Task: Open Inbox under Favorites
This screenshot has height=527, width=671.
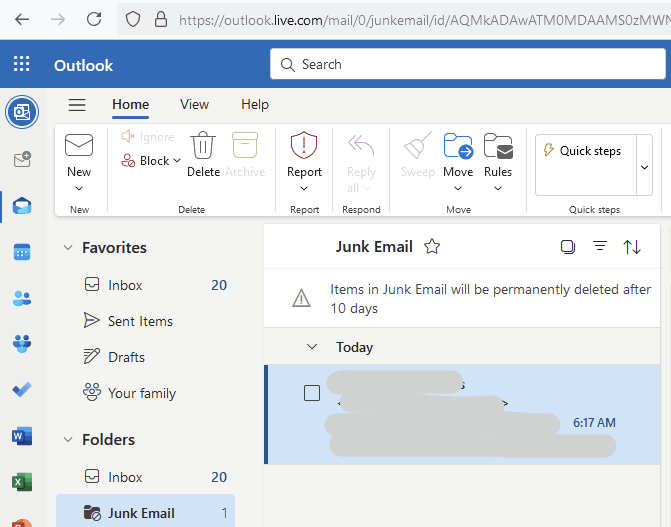Action: tap(145, 285)
